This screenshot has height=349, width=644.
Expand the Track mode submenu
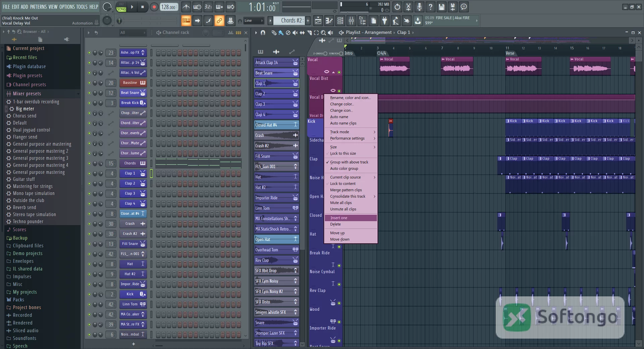click(351, 132)
